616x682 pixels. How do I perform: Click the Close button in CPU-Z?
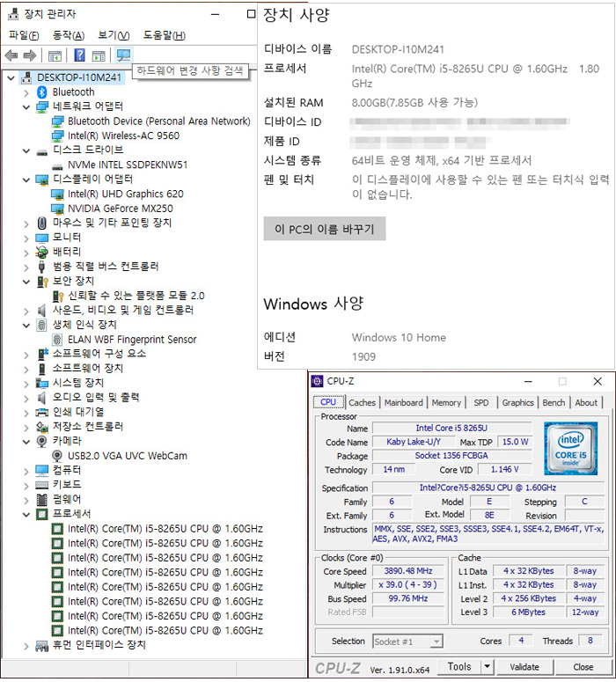[x=583, y=667]
